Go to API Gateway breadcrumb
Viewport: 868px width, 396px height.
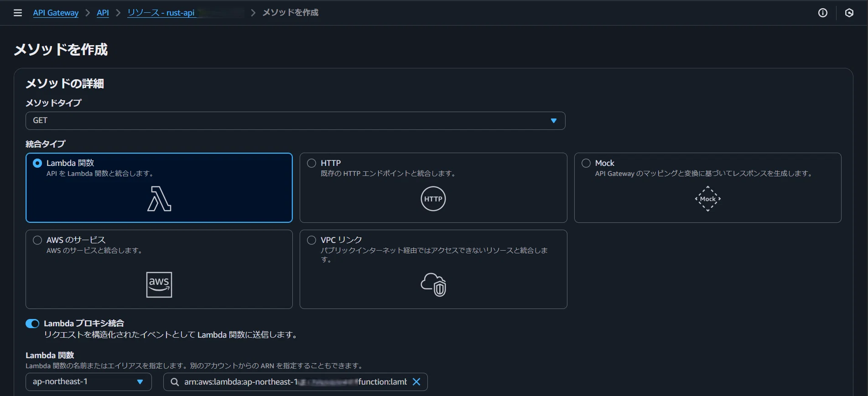[56, 13]
